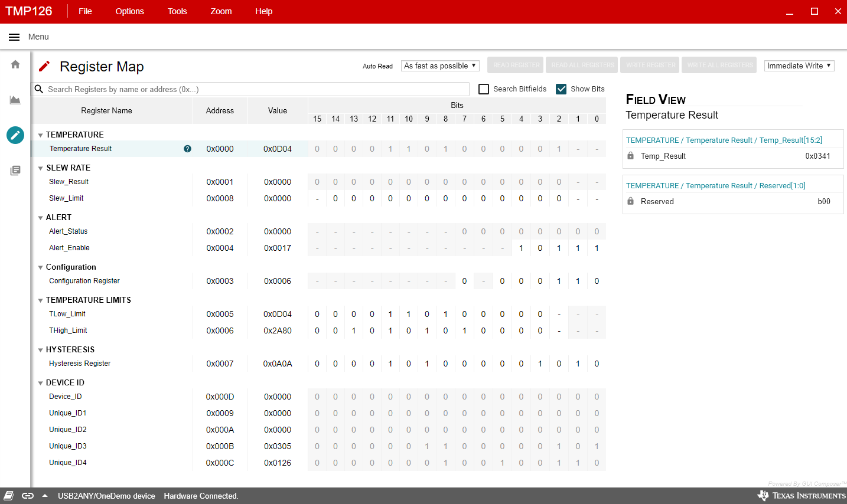Image resolution: width=847 pixels, height=504 pixels.
Task: Uncheck the Show Bits checkbox
Action: pyautogui.click(x=561, y=89)
